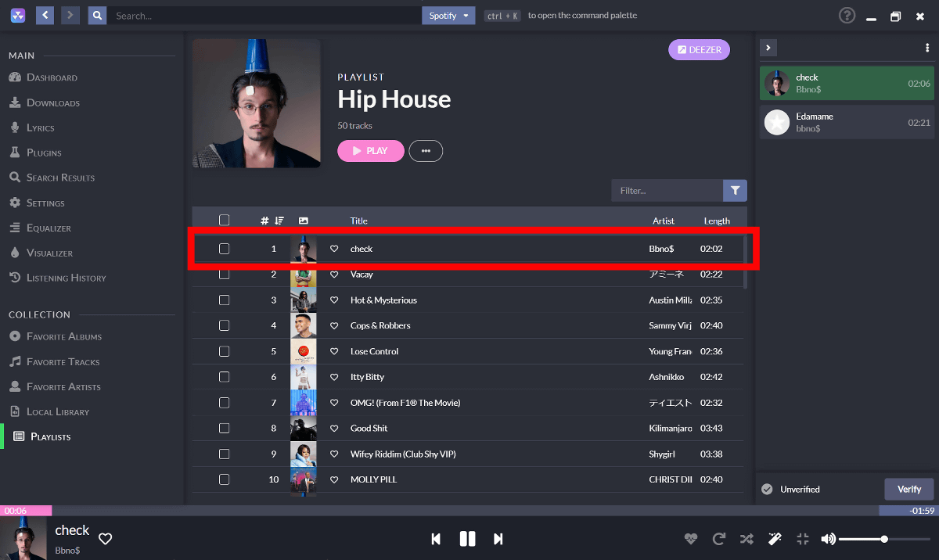The image size is (939, 560).
Task: Open the playlist more-options ellipsis button
Action: coord(426,151)
